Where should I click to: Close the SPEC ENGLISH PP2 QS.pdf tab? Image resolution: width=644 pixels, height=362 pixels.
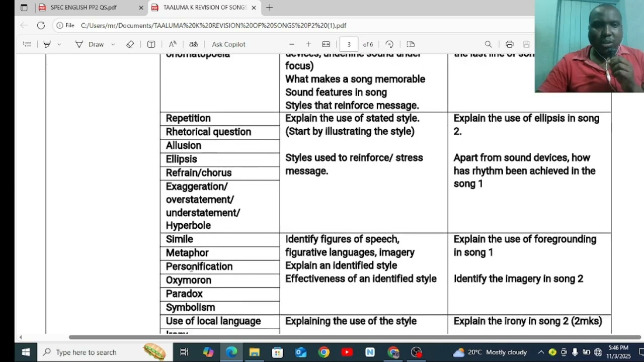point(141,8)
